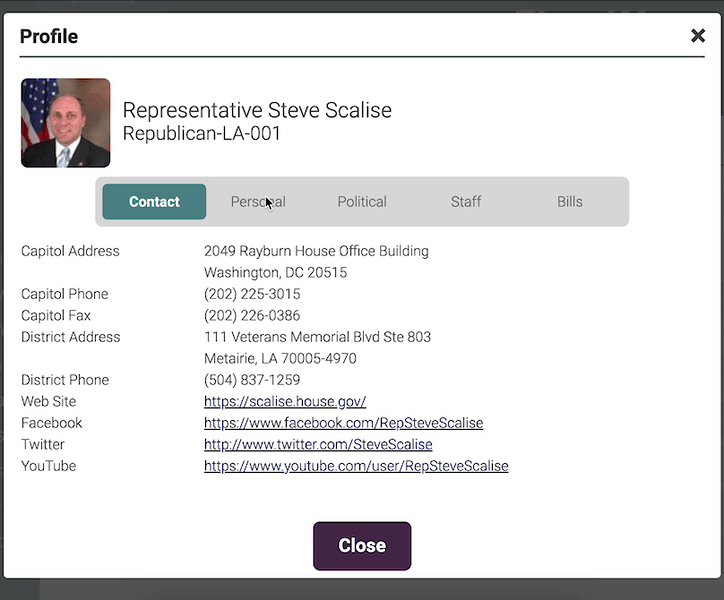Open the scalise.house.gov website link
The image size is (724, 600).
coord(285,402)
